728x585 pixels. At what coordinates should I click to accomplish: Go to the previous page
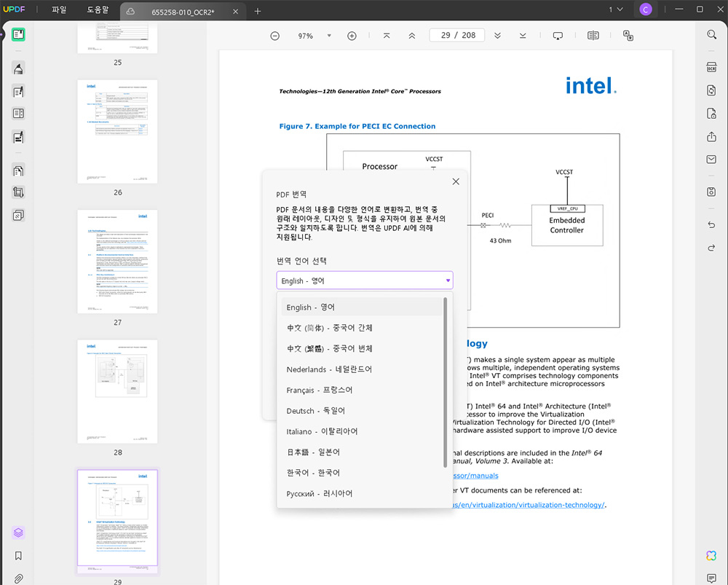412,36
